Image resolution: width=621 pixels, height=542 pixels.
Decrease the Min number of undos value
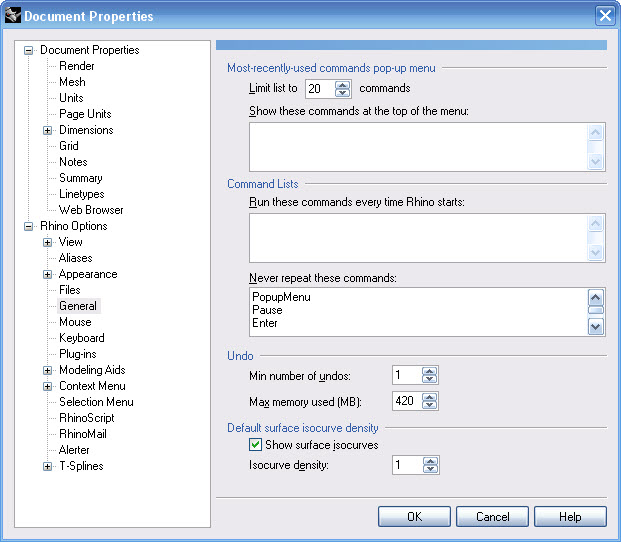[x=430, y=380]
